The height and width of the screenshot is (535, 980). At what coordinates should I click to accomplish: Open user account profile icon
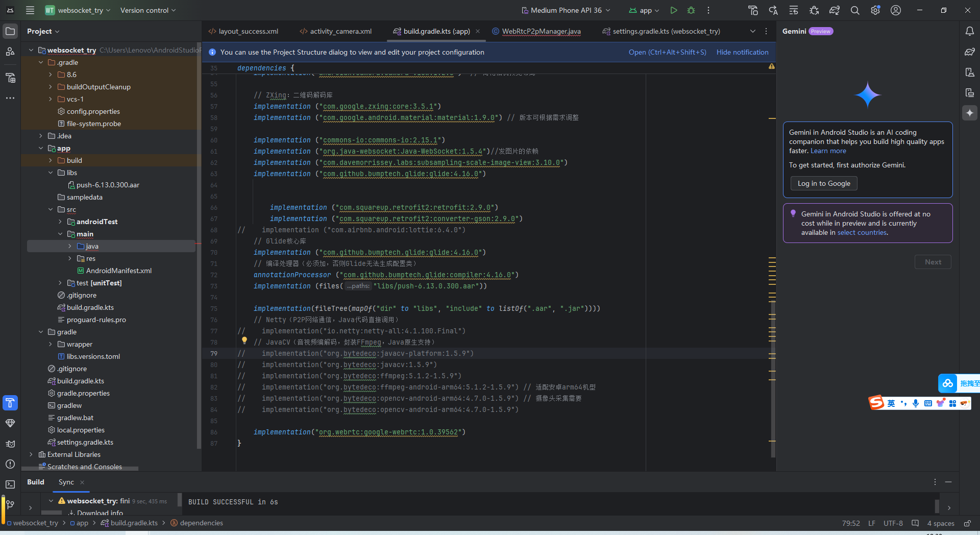pyautogui.click(x=896, y=10)
